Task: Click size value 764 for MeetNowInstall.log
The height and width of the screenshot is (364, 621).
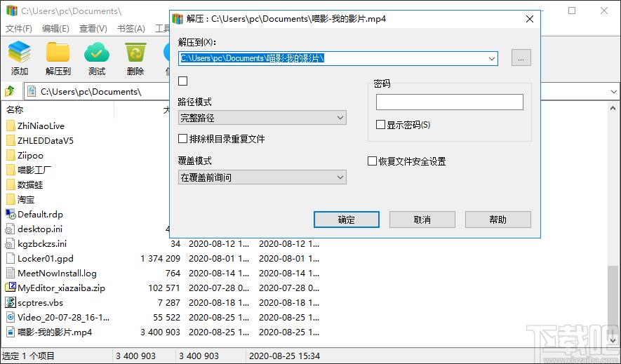Action: [173, 274]
